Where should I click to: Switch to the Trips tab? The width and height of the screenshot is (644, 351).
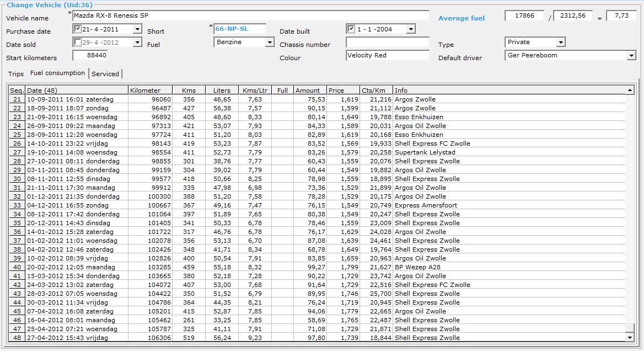pyautogui.click(x=16, y=74)
